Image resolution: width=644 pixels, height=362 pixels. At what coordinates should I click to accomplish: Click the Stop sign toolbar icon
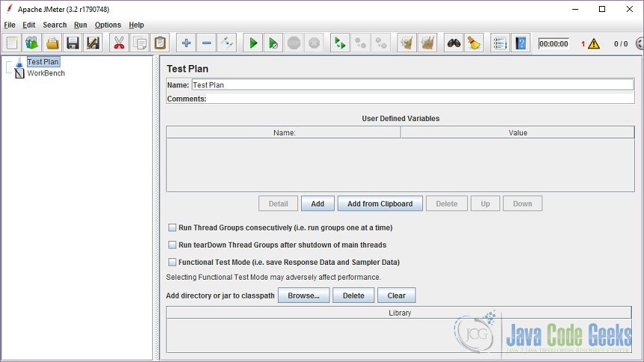[x=294, y=43]
